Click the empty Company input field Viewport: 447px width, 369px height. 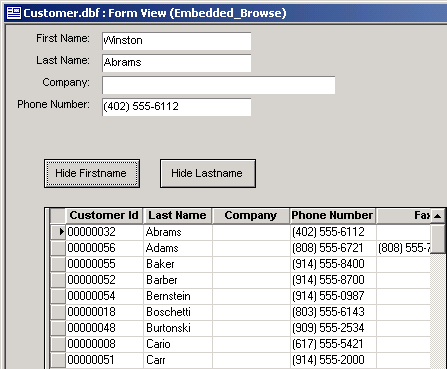[x=218, y=85]
